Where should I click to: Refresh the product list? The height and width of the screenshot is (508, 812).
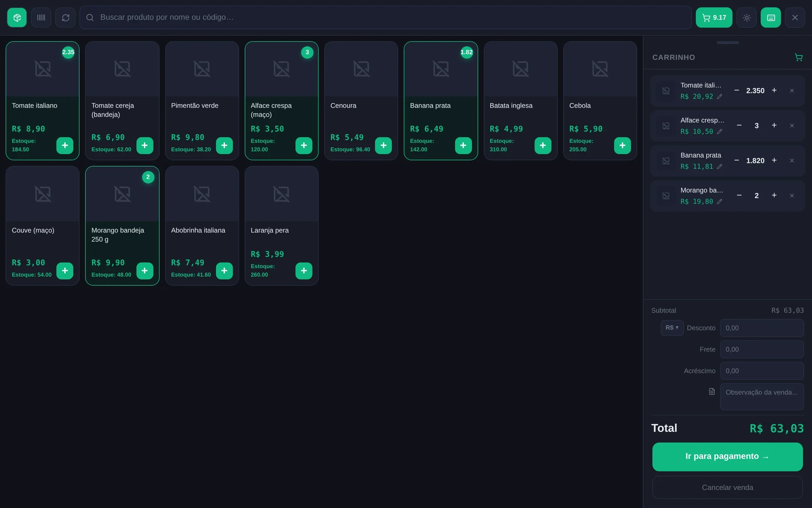click(65, 17)
